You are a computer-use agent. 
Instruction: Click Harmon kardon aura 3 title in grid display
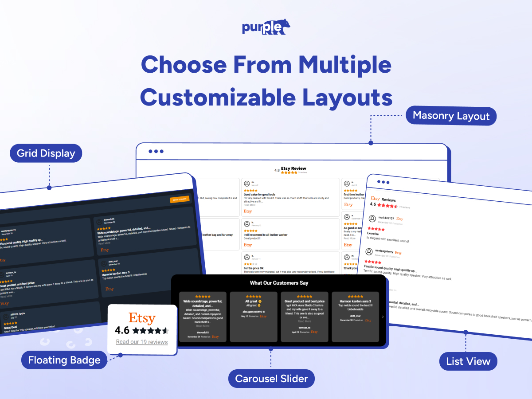117,274
